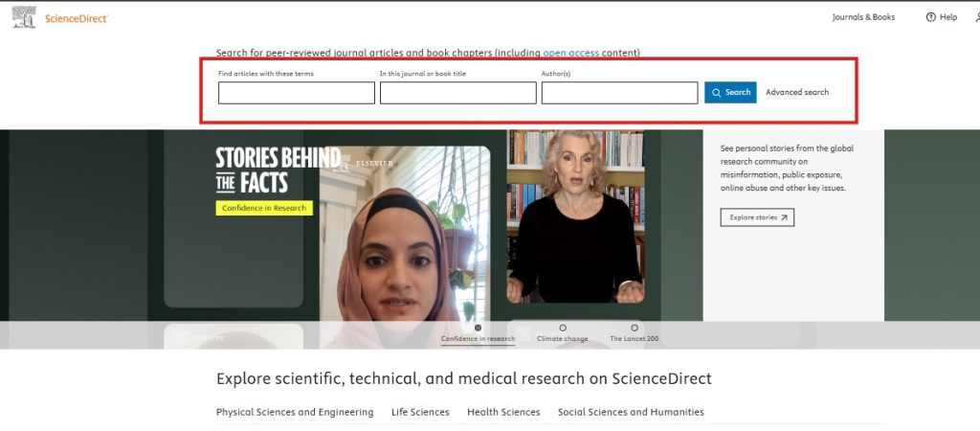
Task: Click the Confidence in Research yellow label
Action: coord(264,208)
